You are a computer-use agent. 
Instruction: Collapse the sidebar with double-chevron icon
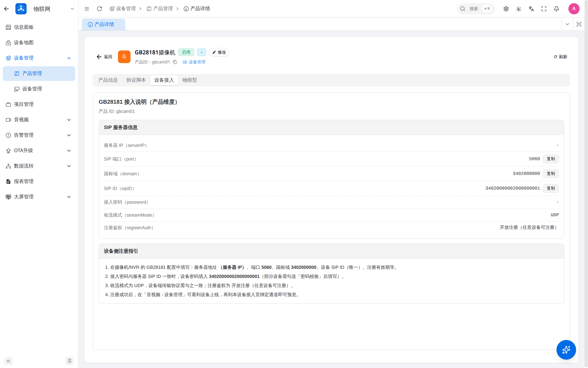[9, 361]
